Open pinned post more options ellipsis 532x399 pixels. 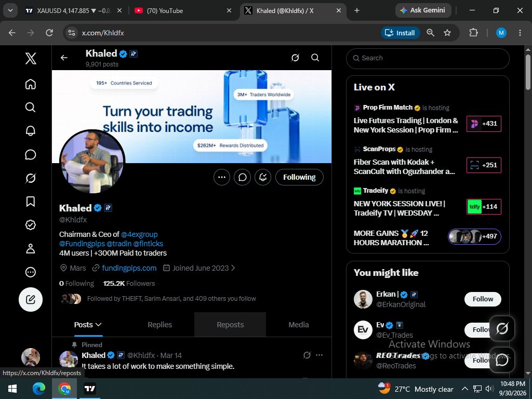[320, 355]
